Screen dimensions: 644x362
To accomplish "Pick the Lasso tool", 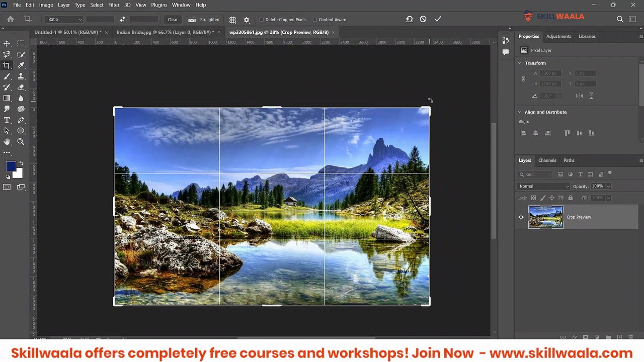I will (7, 54).
